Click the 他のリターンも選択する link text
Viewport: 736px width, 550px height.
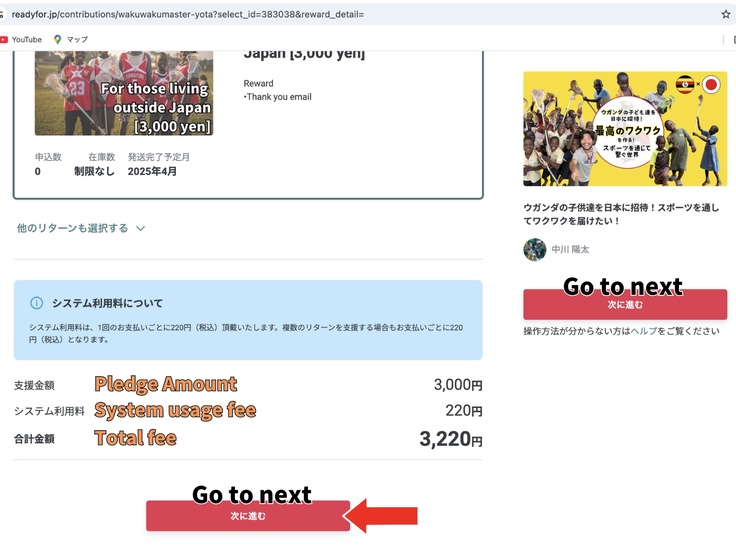pyautogui.click(x=72, y=228)
